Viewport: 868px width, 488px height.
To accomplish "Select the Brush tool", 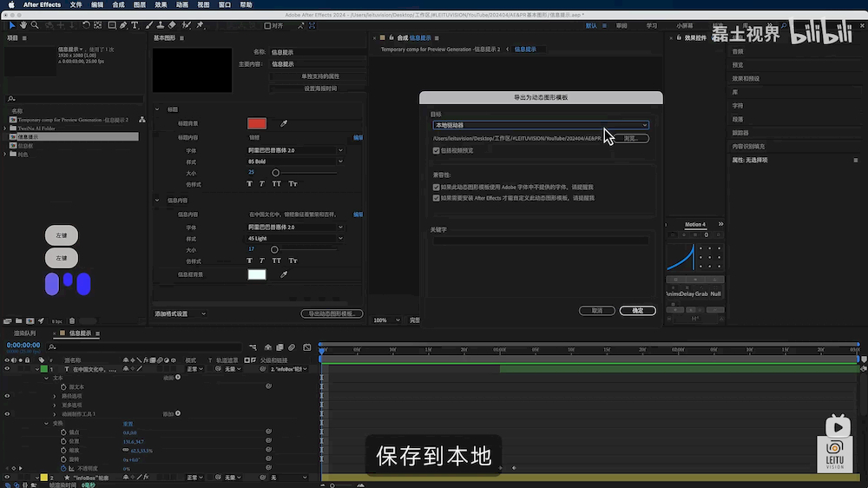I will click(149, 25).
